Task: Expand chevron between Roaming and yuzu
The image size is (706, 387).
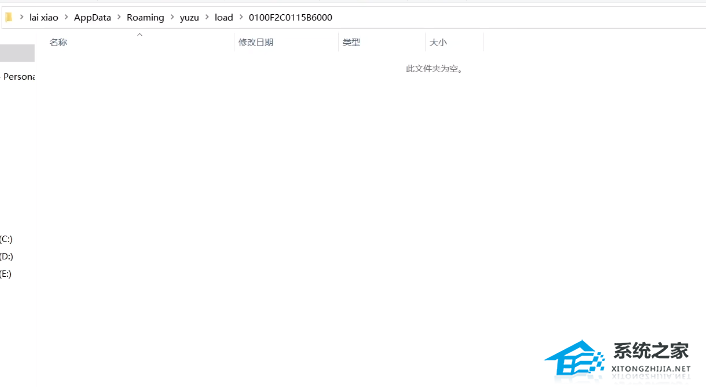Action: [x=172, y=18]
